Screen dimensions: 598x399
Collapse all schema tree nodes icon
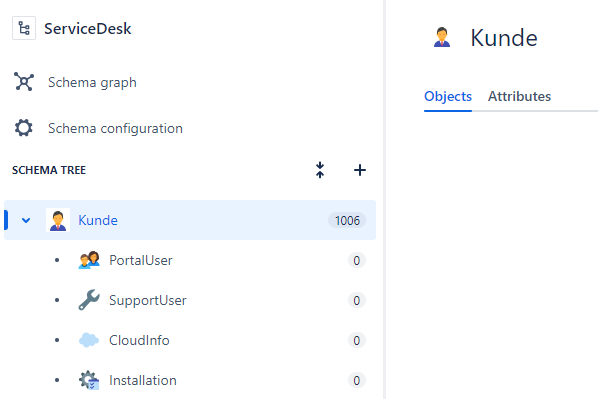[320, 170]
